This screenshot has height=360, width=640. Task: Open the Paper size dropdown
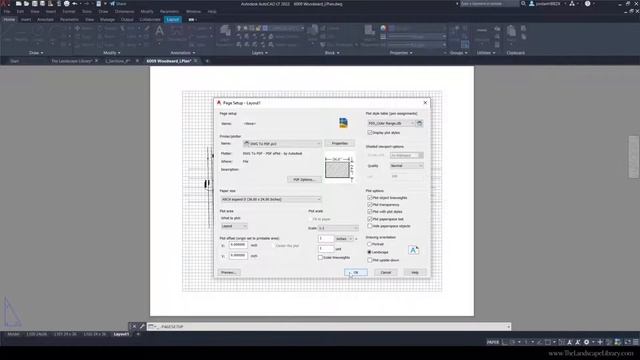[x=271, y=199]
